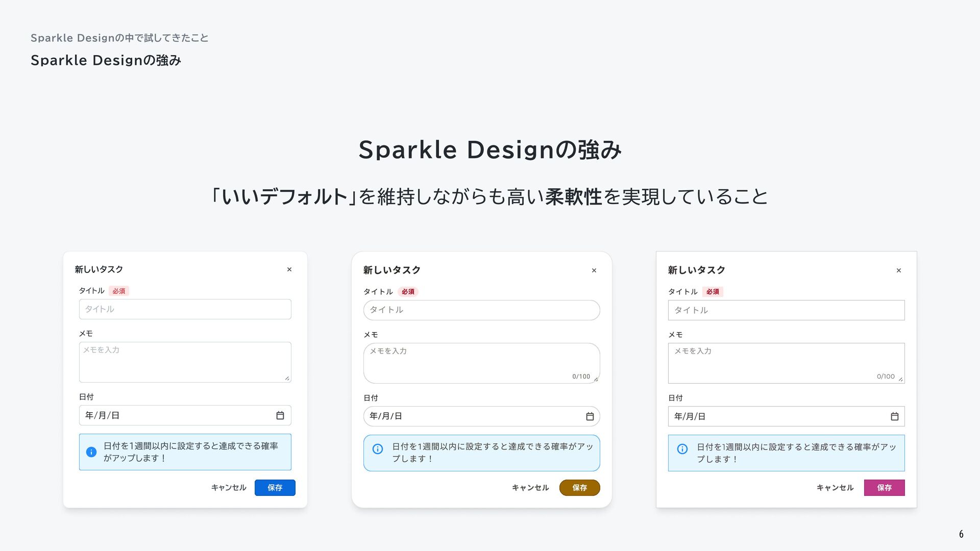This screenshot has width=980, height=551.
Task: Click キャンセル in the left dialog
Action: (x=229, y=488)
